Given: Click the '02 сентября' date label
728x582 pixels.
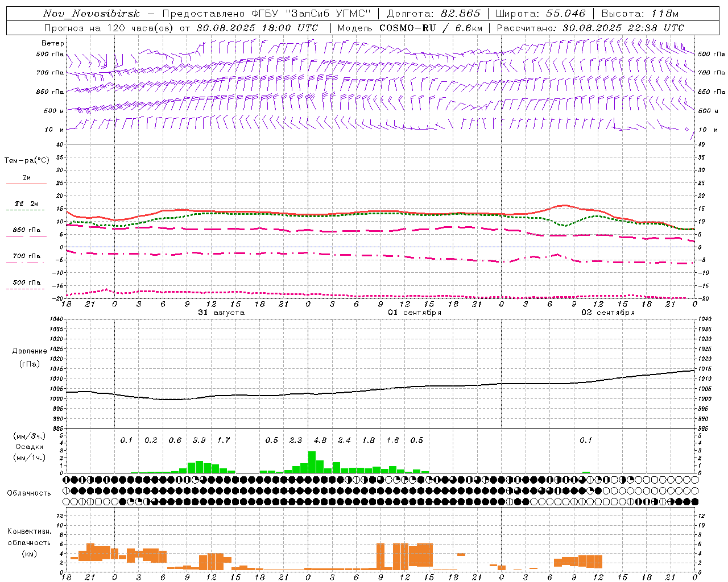Looking at the screenshot, I should tap(608, 313).
